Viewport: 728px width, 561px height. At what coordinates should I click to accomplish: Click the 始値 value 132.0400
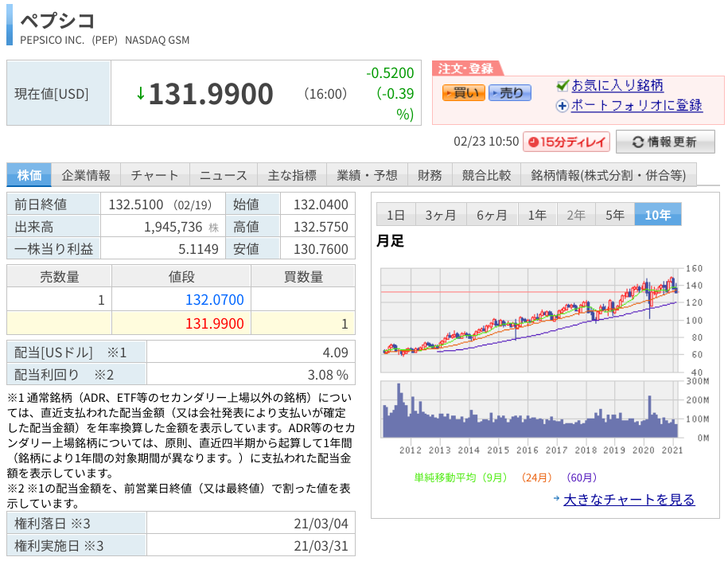pos(321,205)
